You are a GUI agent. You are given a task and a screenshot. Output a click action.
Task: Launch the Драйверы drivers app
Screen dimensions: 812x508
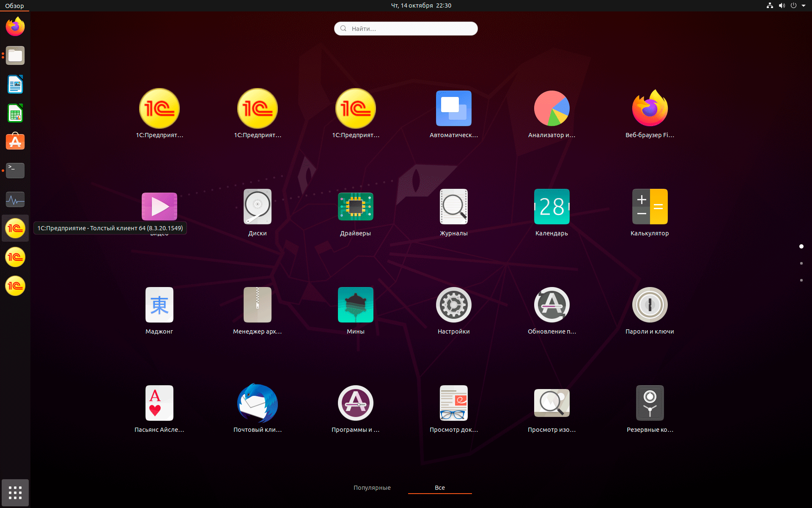point(355,207)
